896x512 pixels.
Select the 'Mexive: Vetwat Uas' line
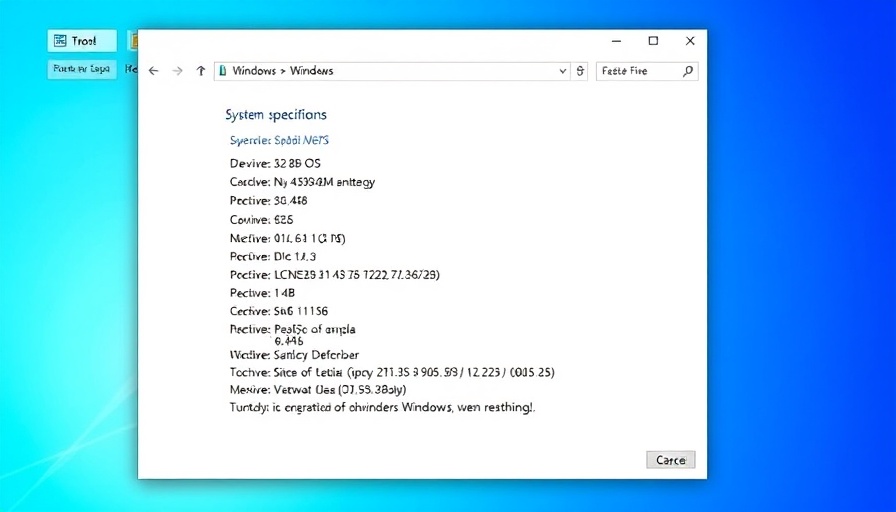tap(318, 390)
